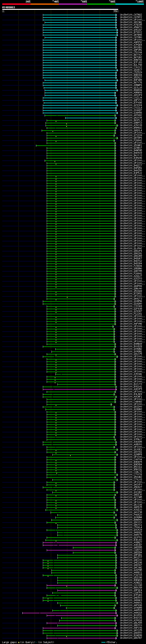The width and height of the screenshot is (146, 644).
Task: Select label UniRef100_B8N940
Action: click(x=131, y=519)
